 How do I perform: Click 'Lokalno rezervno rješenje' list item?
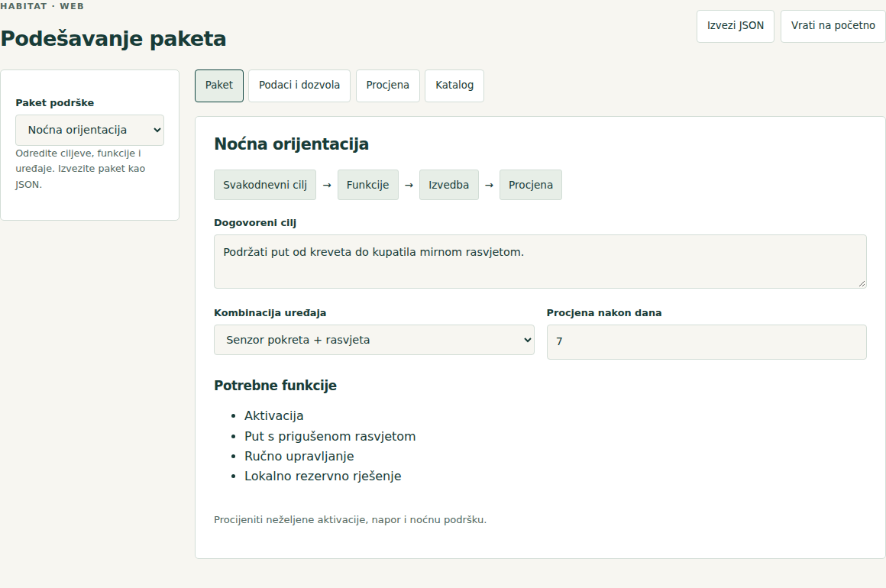322,477
